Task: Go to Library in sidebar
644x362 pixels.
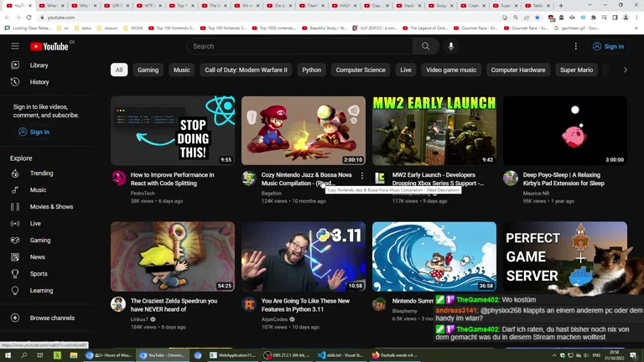Action: [x=39, y=65]
